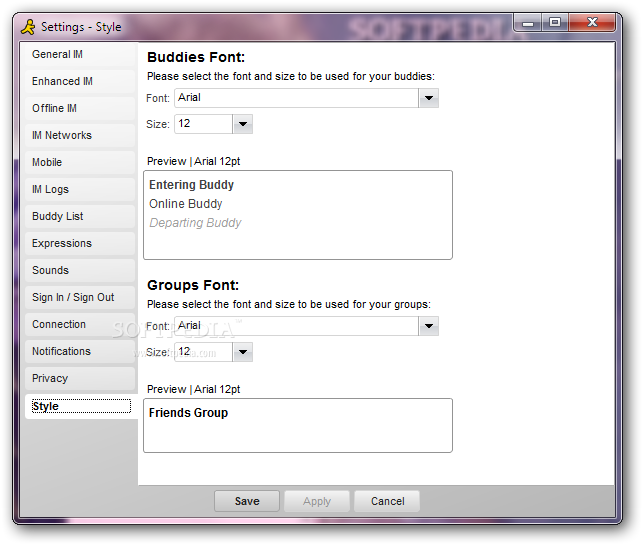Viewport: 643px width, 545px height.
Task: Click the Groups Size field showing 12
Action: coord(204,352)
